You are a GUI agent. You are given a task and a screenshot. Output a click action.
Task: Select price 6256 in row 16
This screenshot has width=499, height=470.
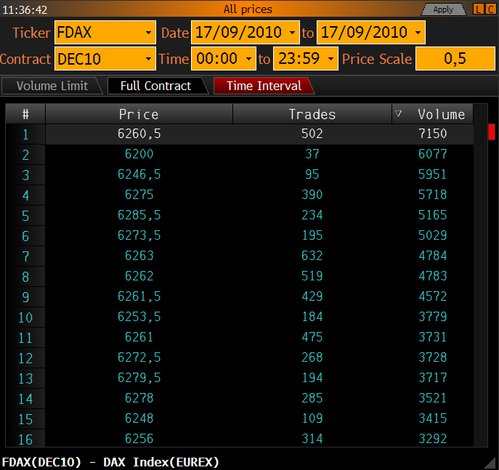pyautogui.click(x=139, y=439)
